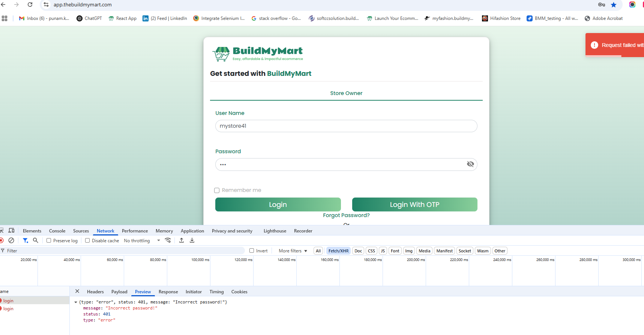Open the React App bookmark
Screen dimensions: 644x335
(123, 18)
